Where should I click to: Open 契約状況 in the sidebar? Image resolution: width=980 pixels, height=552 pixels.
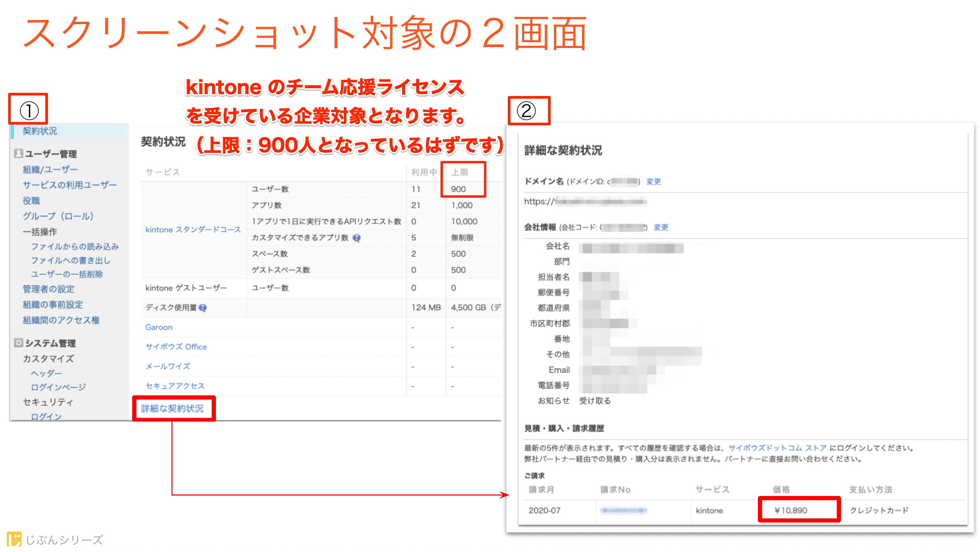point(40,131)
